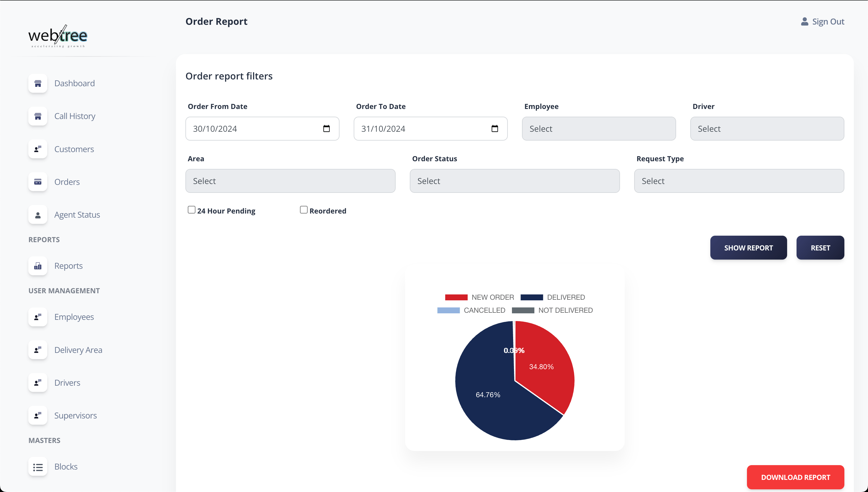Screen dimensions: 868x492
Task: Click the Order To Date field
Action: coord(431,129)
